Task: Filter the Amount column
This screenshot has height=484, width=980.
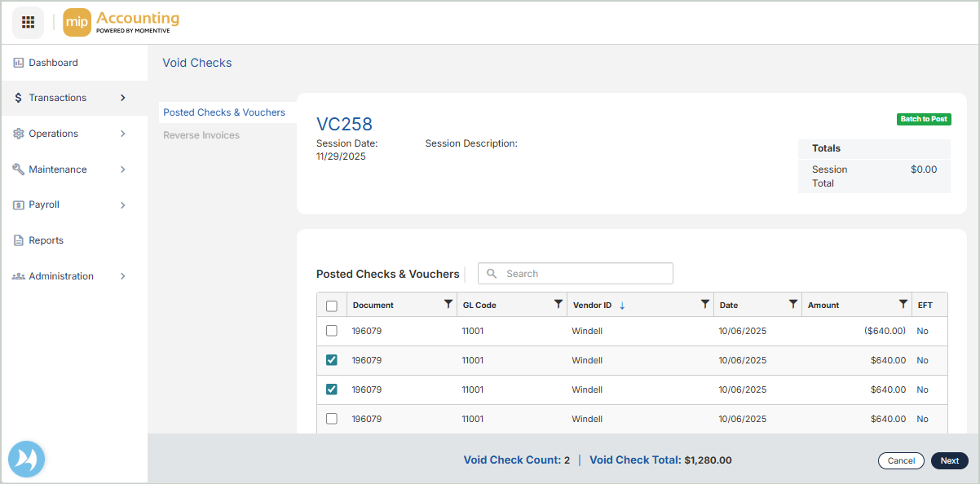Action: 903,304
